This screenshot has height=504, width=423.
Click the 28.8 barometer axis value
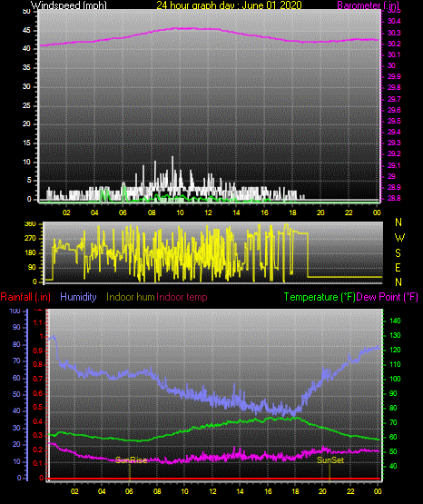394,198
